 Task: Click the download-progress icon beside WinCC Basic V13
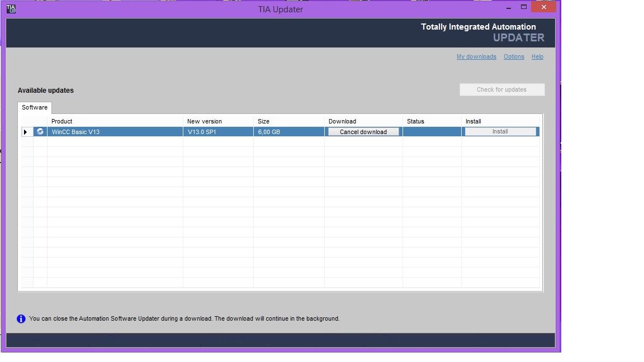pos(40,132)
